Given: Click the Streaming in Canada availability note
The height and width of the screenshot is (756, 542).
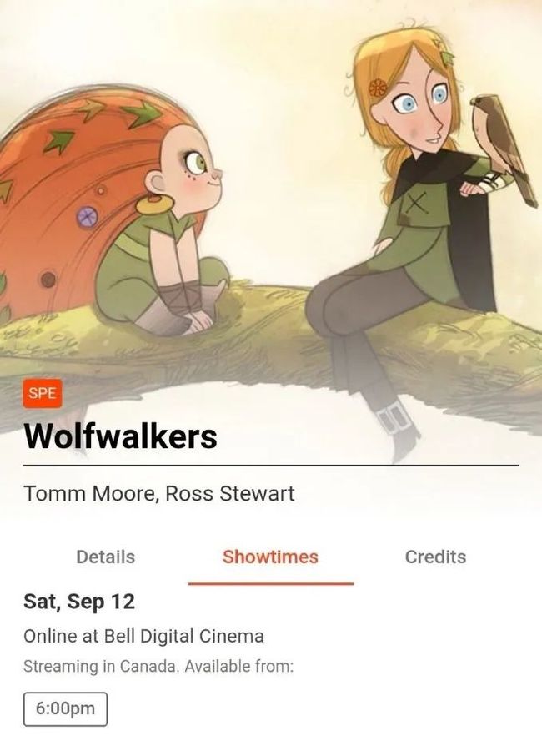Looking at the screenshot, I should click(158, 667).
